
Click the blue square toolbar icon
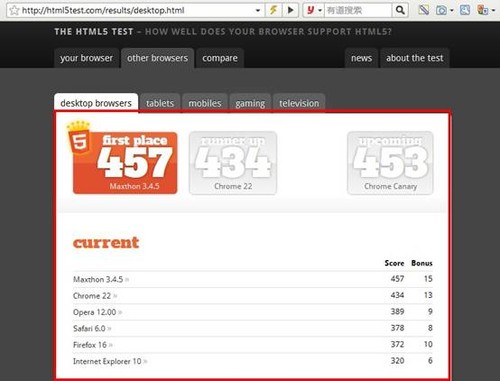tap(465, 10)
